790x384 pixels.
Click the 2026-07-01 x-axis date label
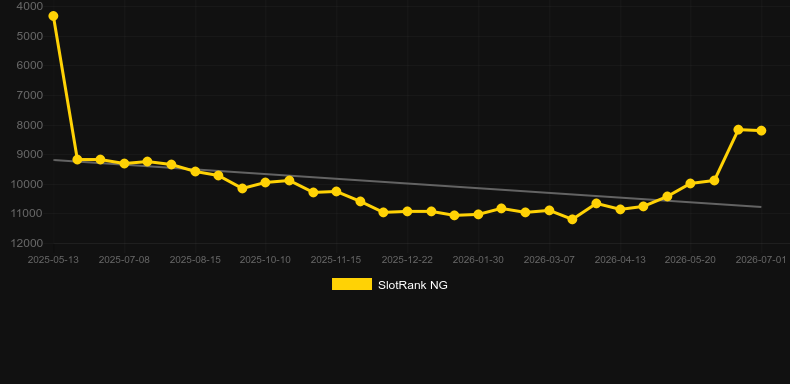(761, 260)
